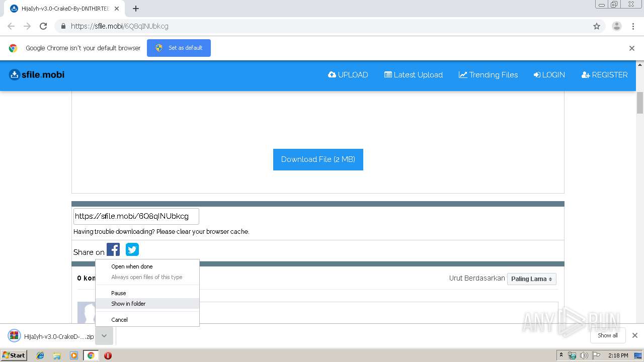644x362 pixels.
Task: Click the sfile.mobi logo
Action: click(37, 74)
